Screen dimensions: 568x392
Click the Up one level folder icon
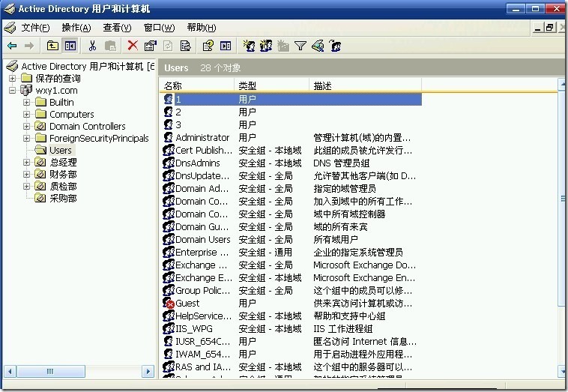pyautogui.click(x=52, y=46)
